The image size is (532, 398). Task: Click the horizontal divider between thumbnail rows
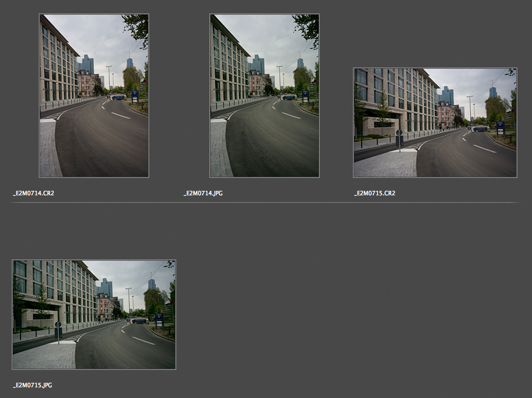[x=265, y=202]
